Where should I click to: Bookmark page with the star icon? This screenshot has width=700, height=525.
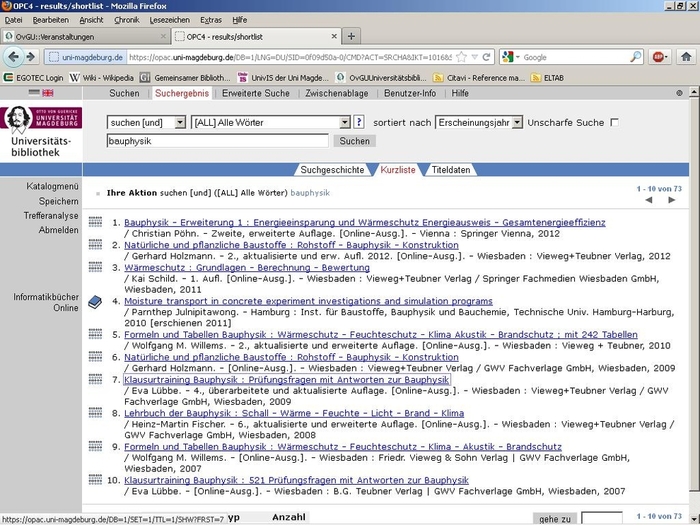coord(462,57)
